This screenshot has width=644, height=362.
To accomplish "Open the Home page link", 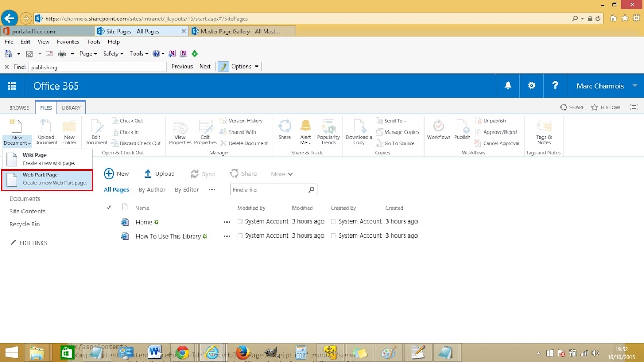I will click(x=144, y=222).
